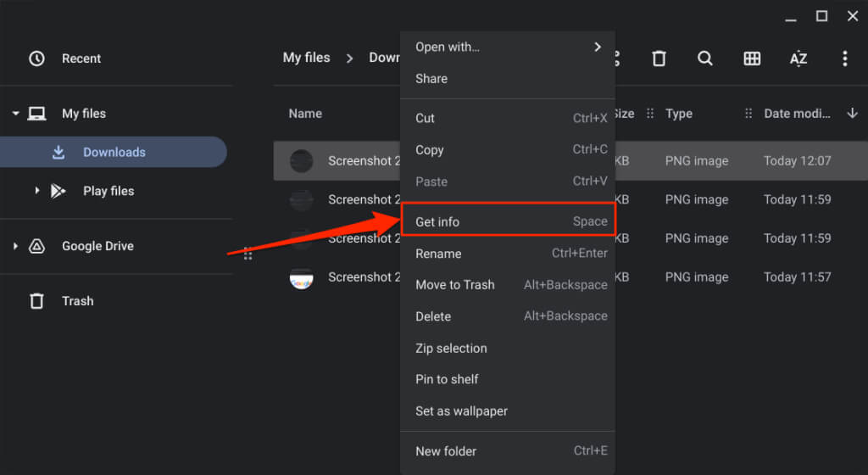Viewport: 868px width, 475px height.
Task: Open the Open with submenu
Action: [x=507, y=47]
